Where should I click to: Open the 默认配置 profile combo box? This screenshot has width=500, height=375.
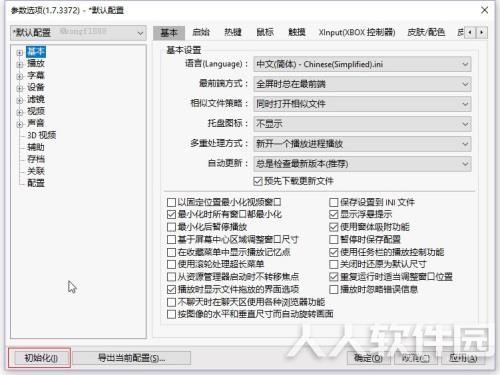pos(78,33)
